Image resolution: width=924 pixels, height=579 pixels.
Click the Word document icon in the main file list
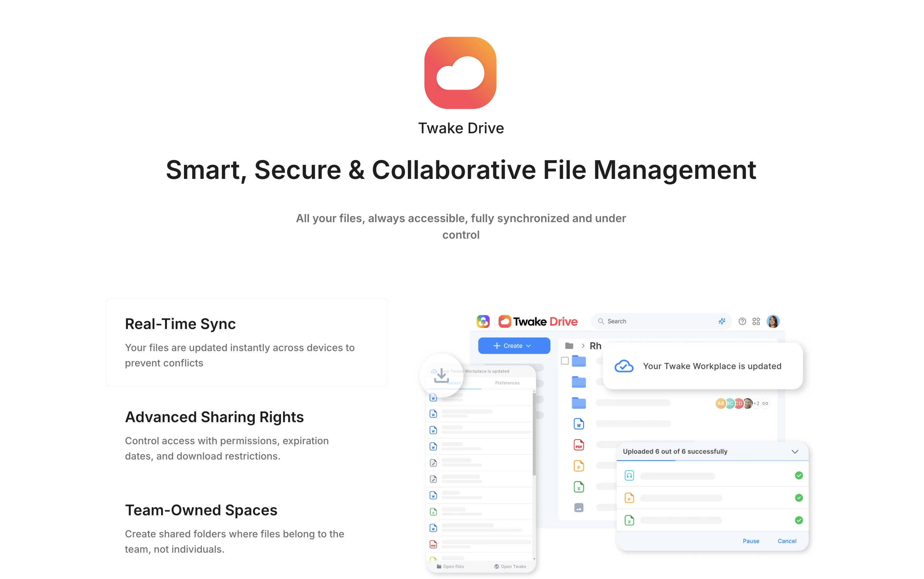pos(579,424)
